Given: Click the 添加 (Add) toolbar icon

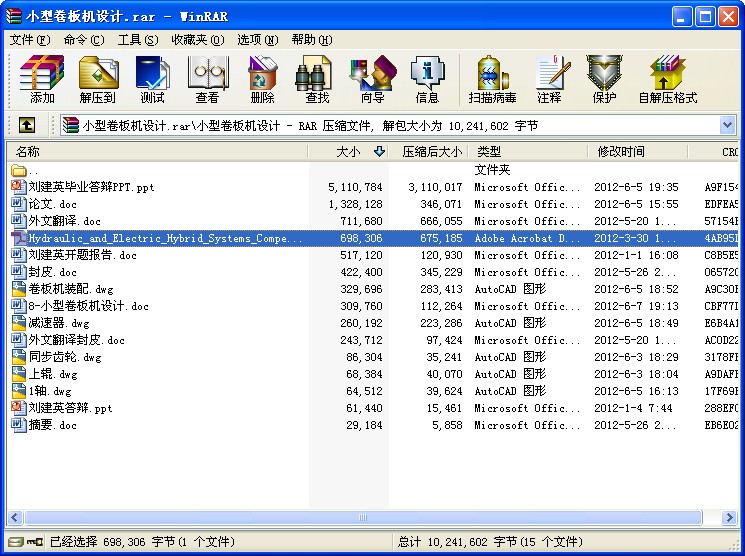Looking at the screenshot, I should point(42,79).
